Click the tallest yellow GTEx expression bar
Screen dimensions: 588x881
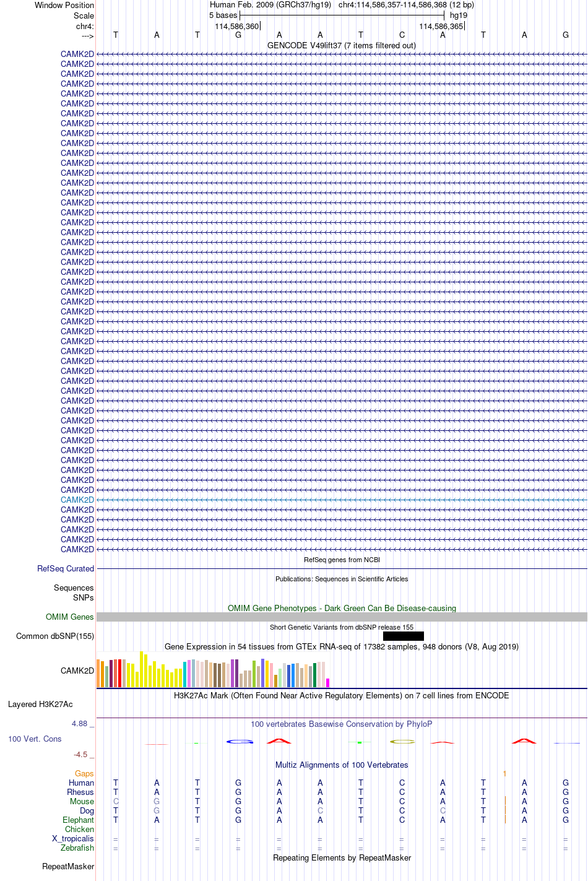[x=142, y=669]
